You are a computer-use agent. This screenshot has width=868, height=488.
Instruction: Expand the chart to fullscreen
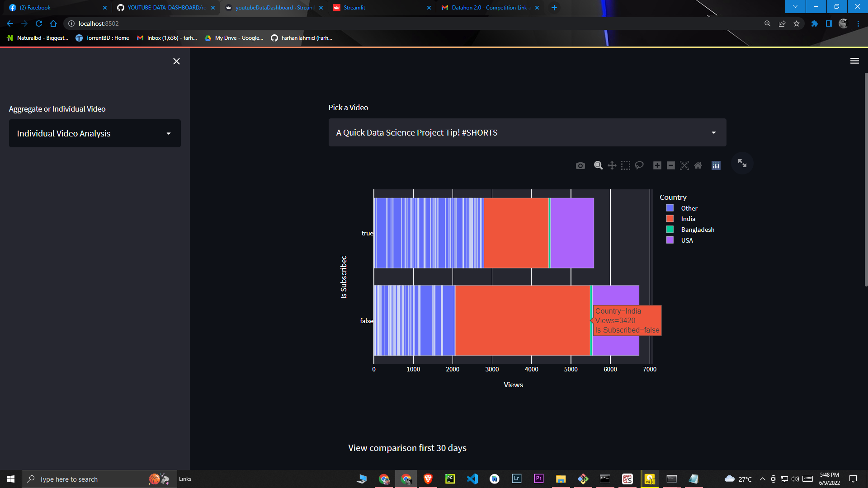pyautogui.click(x=742, y=163)
